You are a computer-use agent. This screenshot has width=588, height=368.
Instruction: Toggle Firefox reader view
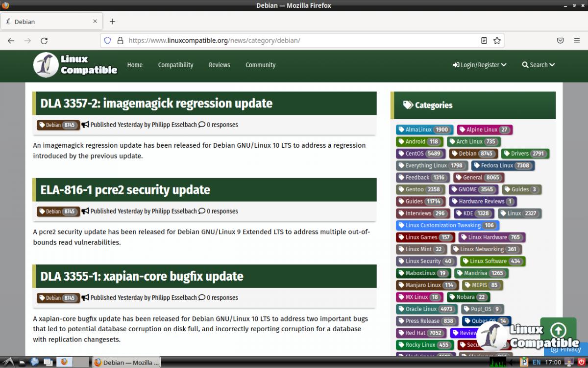[484, 41]
